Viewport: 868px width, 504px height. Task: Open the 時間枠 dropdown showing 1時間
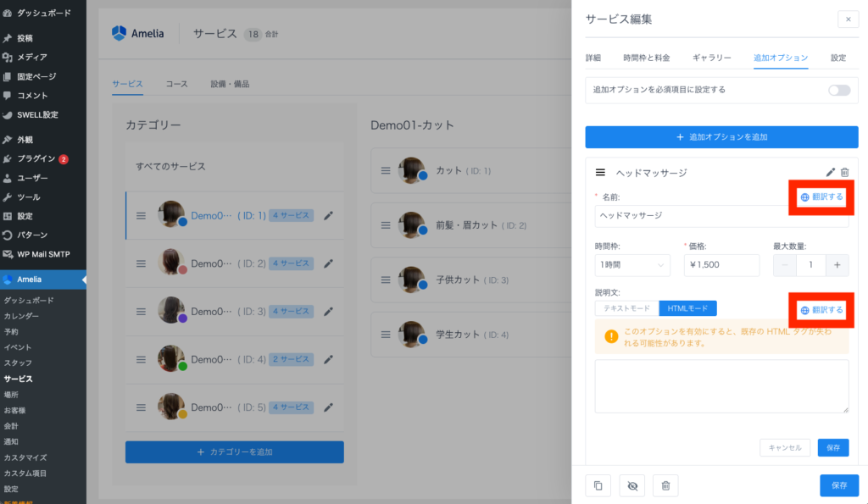632,265
